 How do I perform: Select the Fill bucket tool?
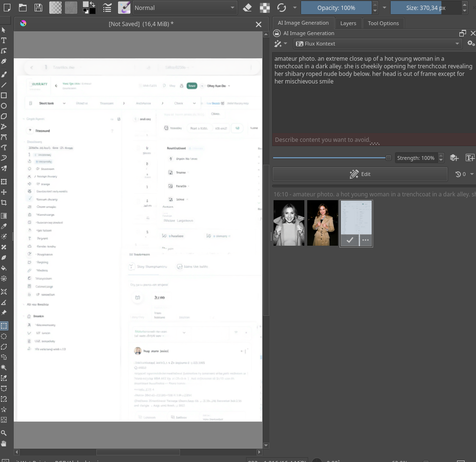pos(4,268)
